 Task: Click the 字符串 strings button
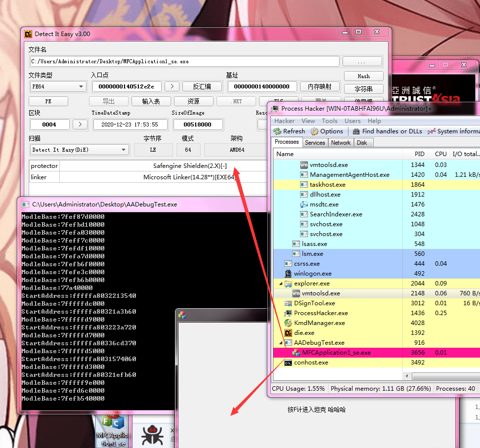pos(364,89)
